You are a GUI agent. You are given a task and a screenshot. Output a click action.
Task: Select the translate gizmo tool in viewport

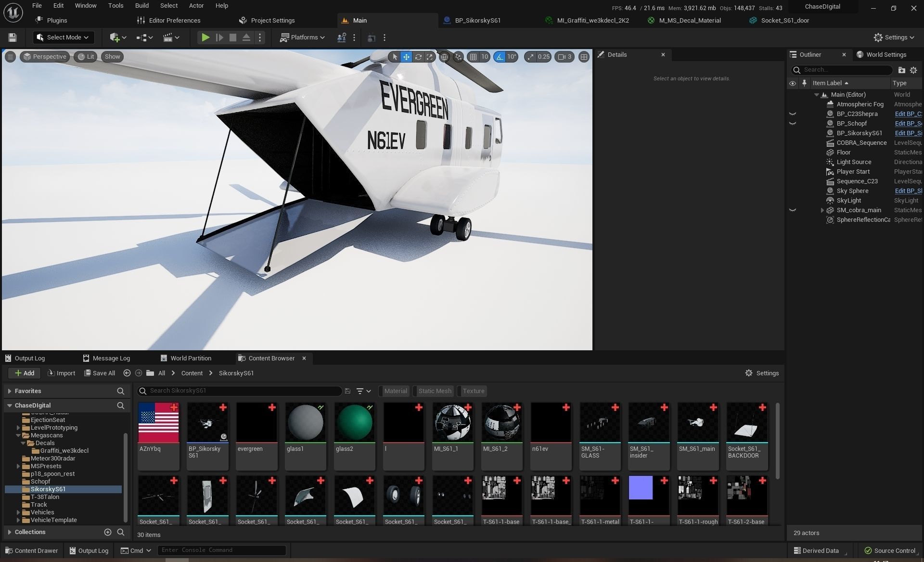[406, 57]
